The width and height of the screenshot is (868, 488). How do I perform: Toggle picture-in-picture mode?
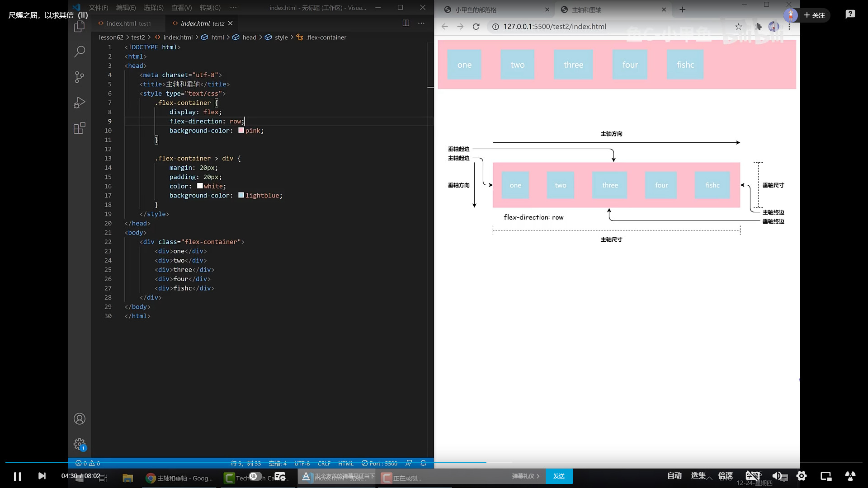coord(826,476)
